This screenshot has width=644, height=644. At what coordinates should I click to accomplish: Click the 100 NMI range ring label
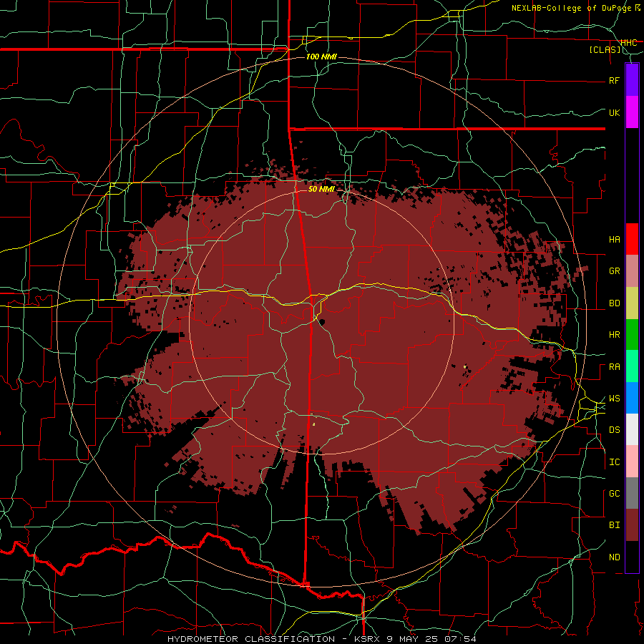point(321,57)
